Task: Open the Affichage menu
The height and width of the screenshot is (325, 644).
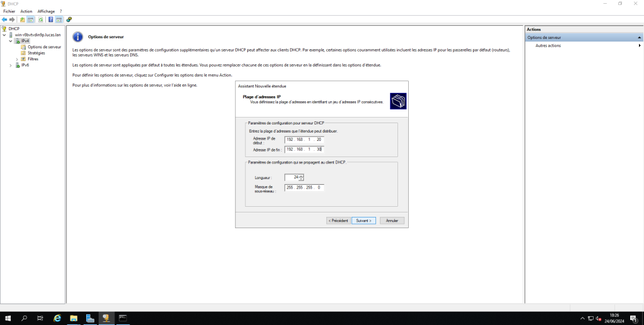Action: [46, 11]
